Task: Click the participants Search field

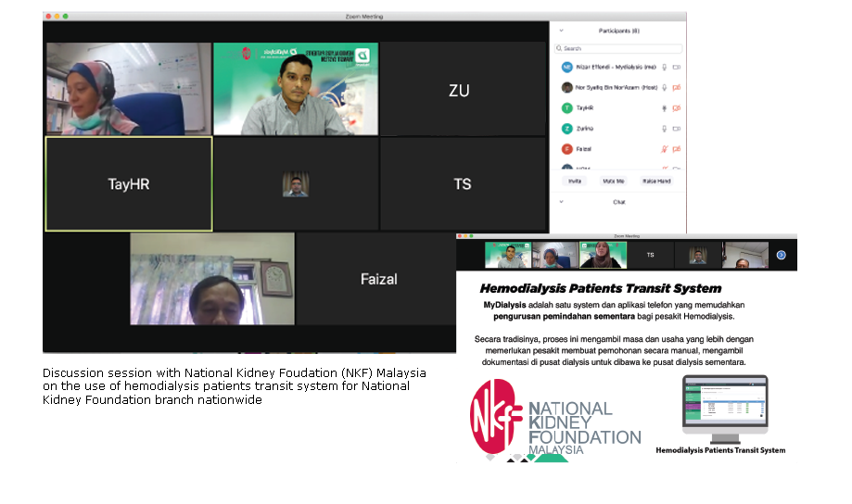Action: pyautogui.click(x=618, y=48)
